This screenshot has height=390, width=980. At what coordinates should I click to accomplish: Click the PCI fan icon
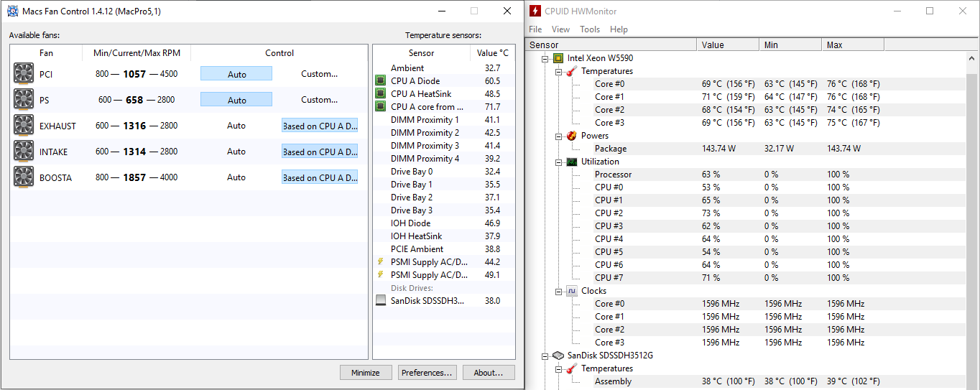pyautogui.click(x=24, y=73)
